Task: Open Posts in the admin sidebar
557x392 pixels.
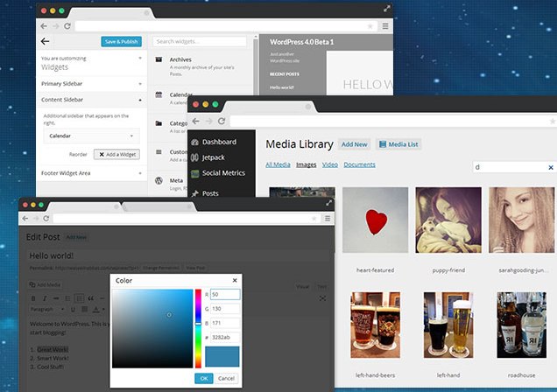Action: 210,193
